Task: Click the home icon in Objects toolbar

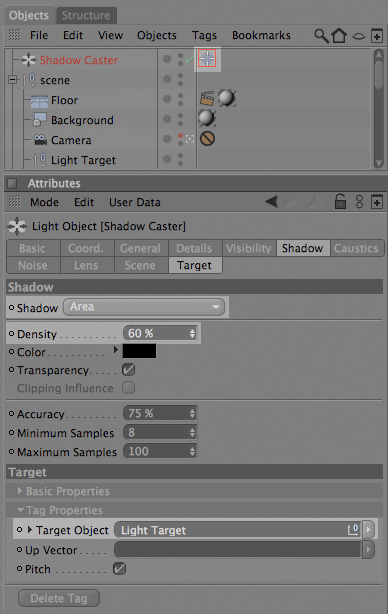Action: pos(339,36)
